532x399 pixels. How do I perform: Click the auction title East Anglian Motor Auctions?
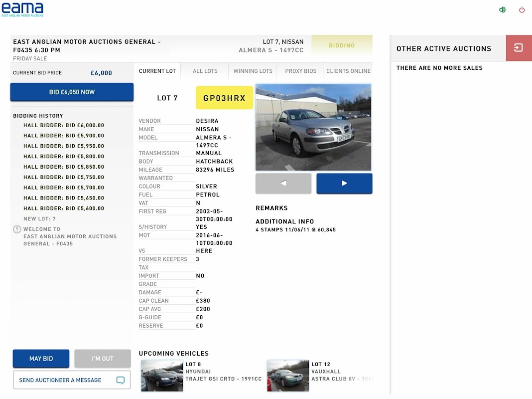click(x=87, y=46)
